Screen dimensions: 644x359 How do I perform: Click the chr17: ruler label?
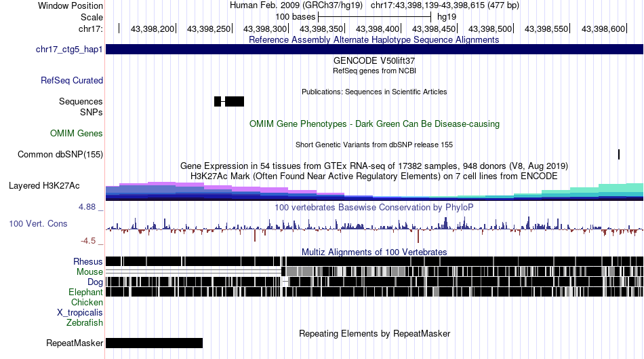[x=91, y=29]
